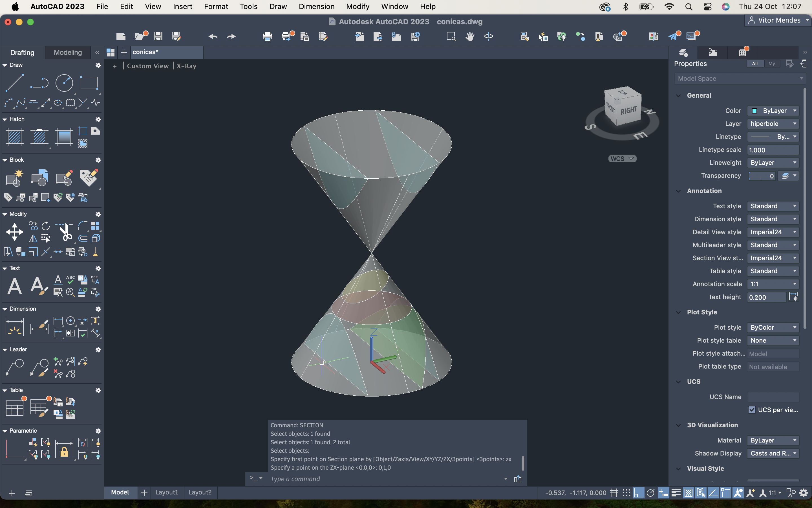Open the Detail View style dropdown
Image resolution: width=812 pixels, height=508 pixels.
pyautogui.click(x=773, y=232)
